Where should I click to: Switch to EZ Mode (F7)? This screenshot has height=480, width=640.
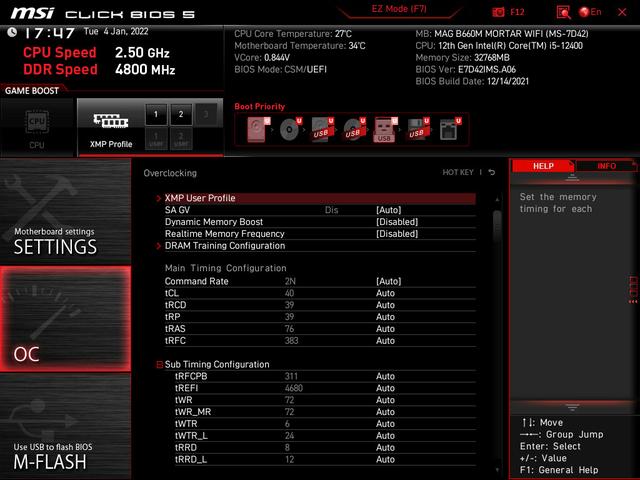(399, 9)
